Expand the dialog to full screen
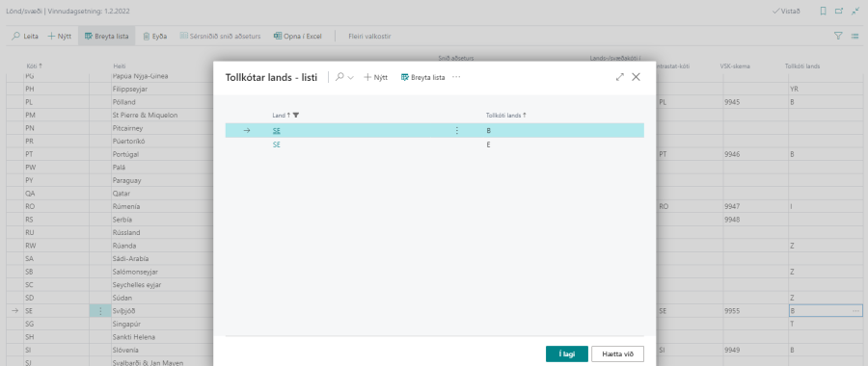 (620, 77)
